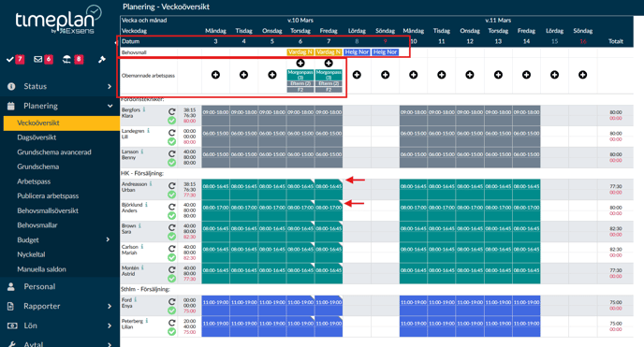This screenshot has width=644, height=347.
Task: Click the Vardag N template on Thursday
Action: point(300,52)
